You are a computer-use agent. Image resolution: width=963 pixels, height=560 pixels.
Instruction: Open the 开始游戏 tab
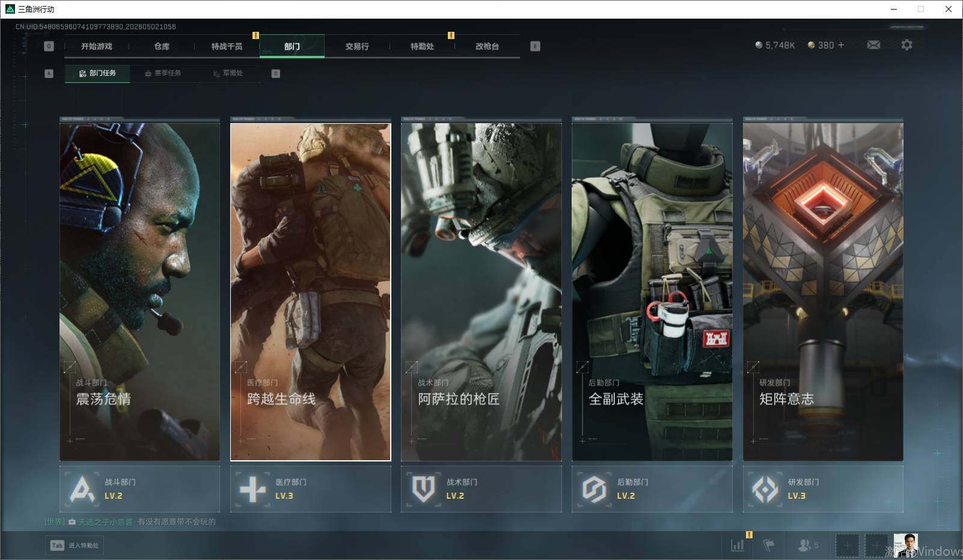[97, 46]
